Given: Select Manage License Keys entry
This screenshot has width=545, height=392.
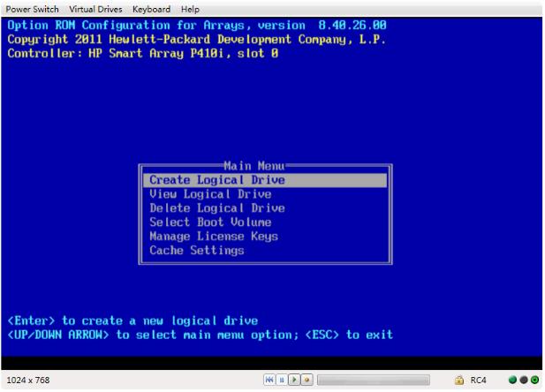Looking at the screenshot, I should (x=214, y=237).
